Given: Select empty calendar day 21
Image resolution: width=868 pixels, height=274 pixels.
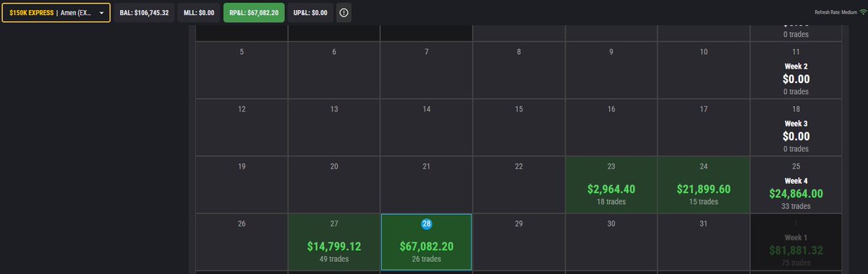Looking at the screenshot, I should [426, 184].
